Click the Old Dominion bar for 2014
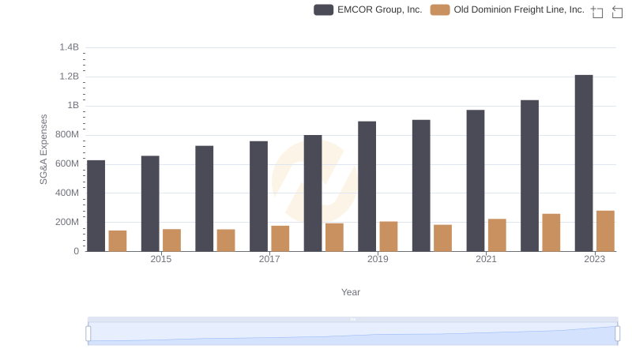Screen dimensions: 632x364 point(118,241)
